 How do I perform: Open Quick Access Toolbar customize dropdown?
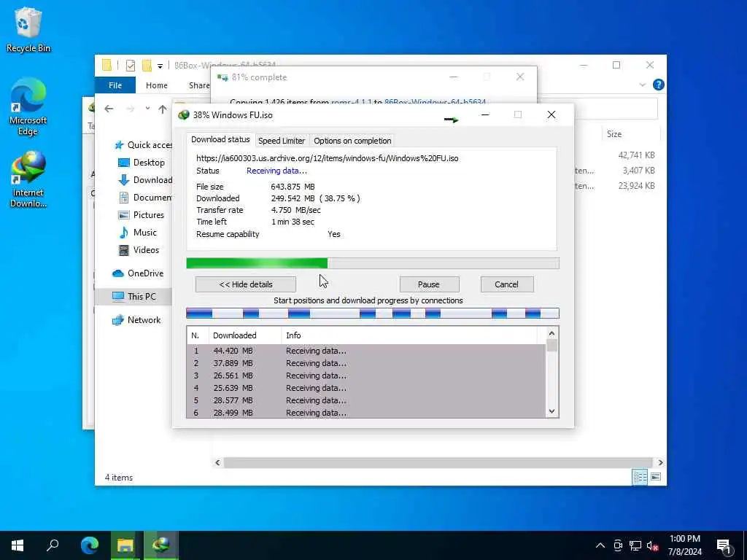pyautogui.click(x=160, y=66)
